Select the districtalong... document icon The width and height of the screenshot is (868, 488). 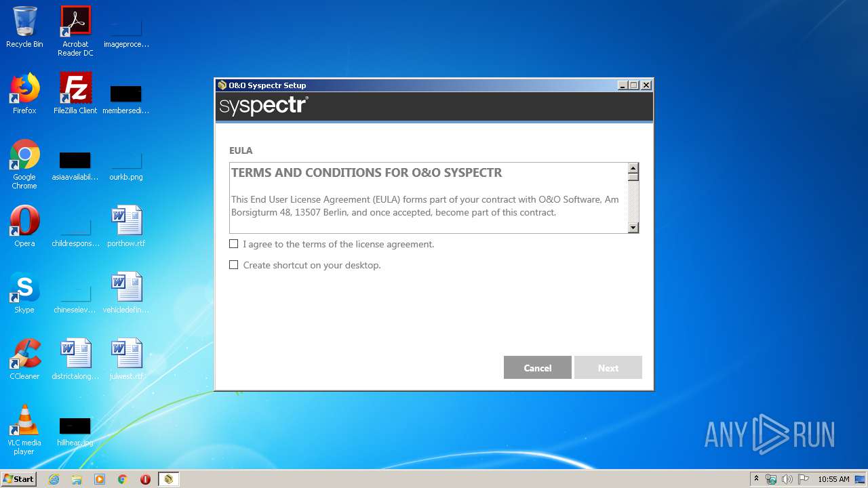pyautogui.click(x=75, y=359)
